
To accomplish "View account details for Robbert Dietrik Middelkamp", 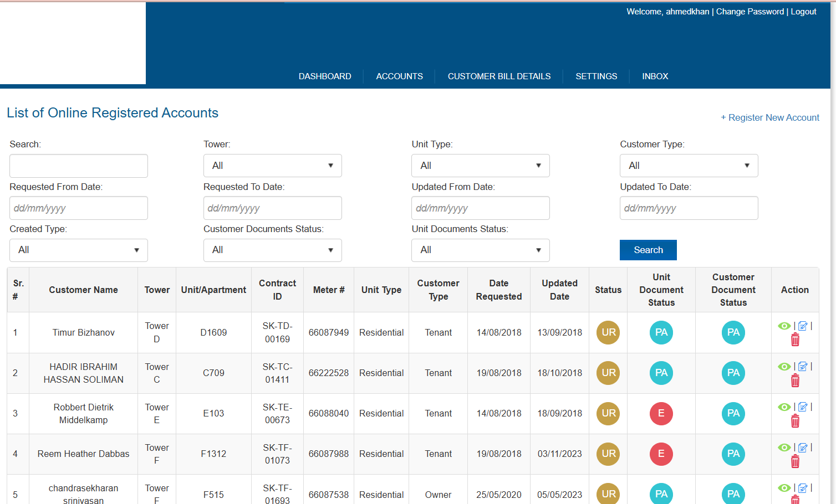I will tap(784, 407).
